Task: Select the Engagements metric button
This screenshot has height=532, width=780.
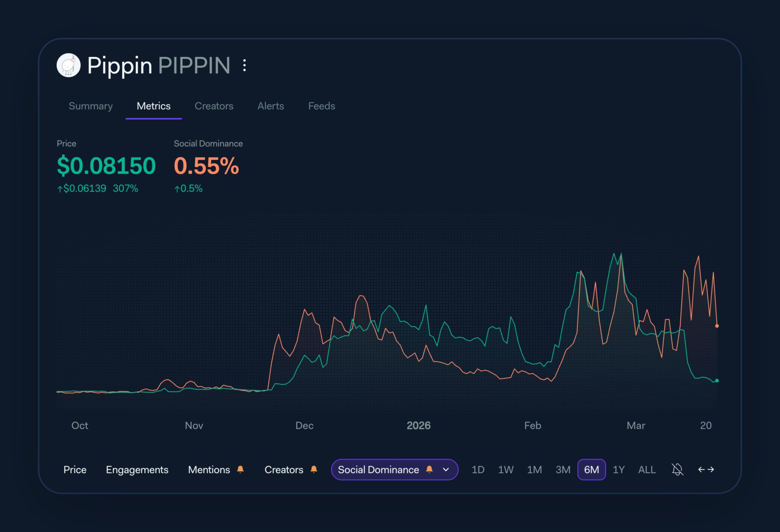Action: [x=137, y=470]
